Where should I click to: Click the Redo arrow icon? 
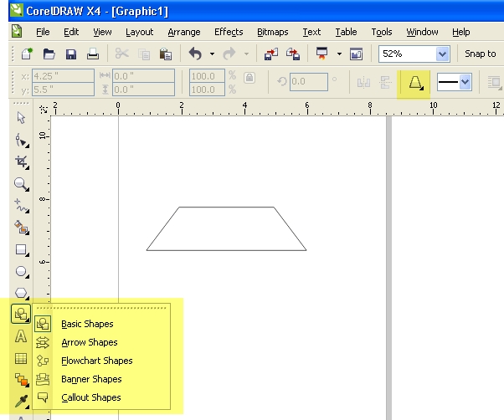[229, 54]
